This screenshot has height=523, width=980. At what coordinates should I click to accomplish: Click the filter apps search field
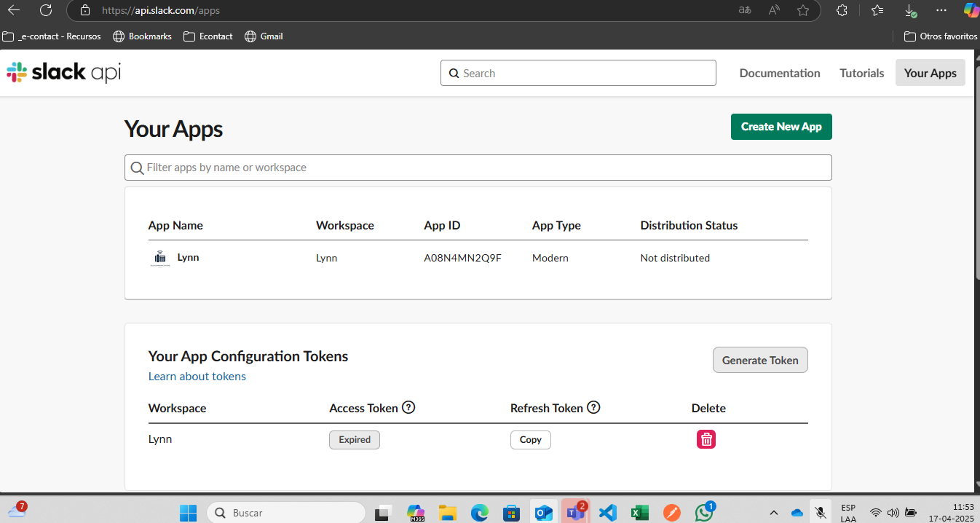pos(478,168)
